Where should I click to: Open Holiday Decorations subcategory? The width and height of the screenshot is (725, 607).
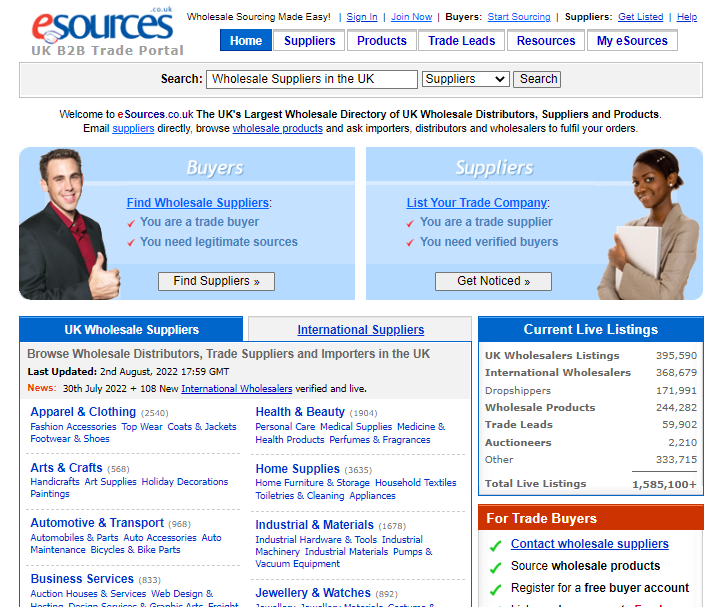(185, 482)
